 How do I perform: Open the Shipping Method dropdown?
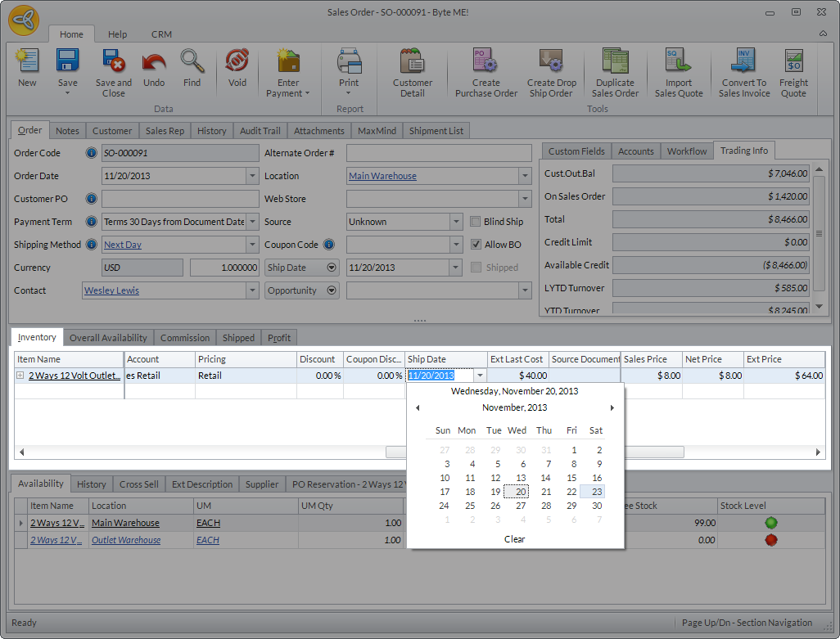click(252, 245)
